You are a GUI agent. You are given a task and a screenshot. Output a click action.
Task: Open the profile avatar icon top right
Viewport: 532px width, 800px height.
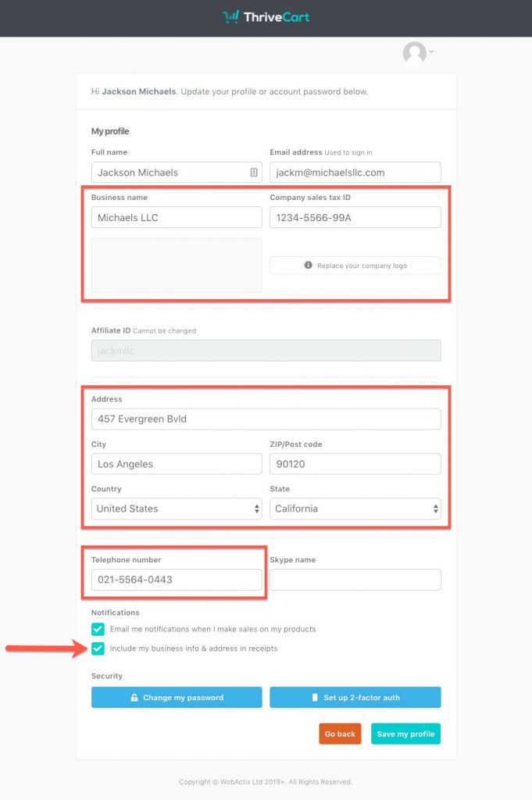[x=414, y=53]
